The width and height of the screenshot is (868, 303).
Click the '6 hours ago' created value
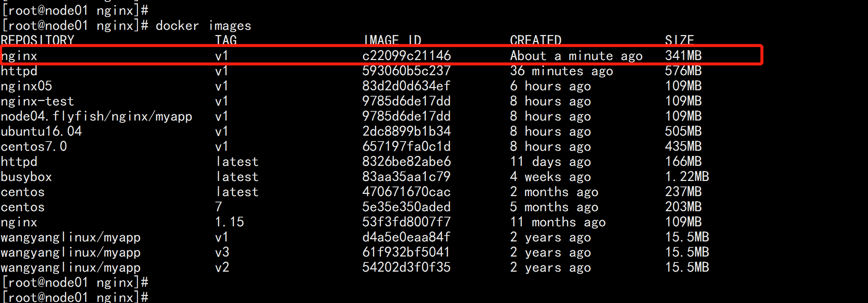550,86
